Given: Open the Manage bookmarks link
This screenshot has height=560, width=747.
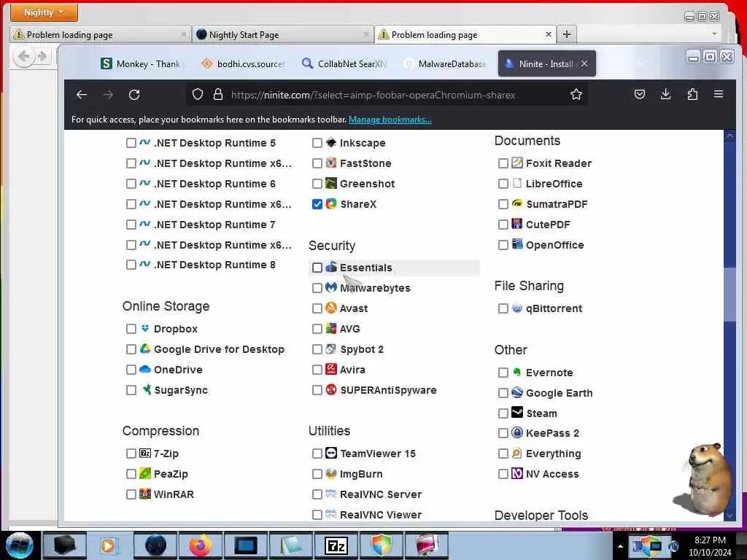Looking at the screenshot, I should 390,120.
